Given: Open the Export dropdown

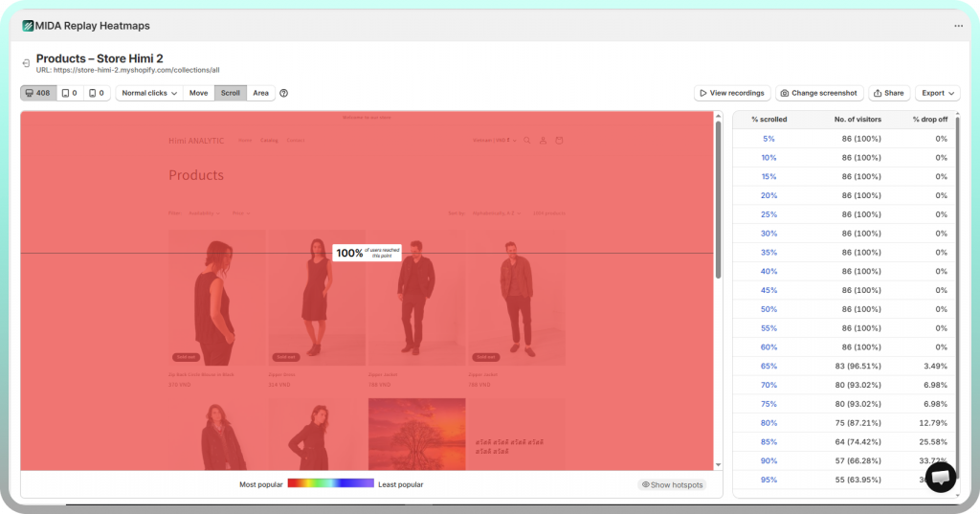Looking at the screenshot, I should (x=936, y=93).
